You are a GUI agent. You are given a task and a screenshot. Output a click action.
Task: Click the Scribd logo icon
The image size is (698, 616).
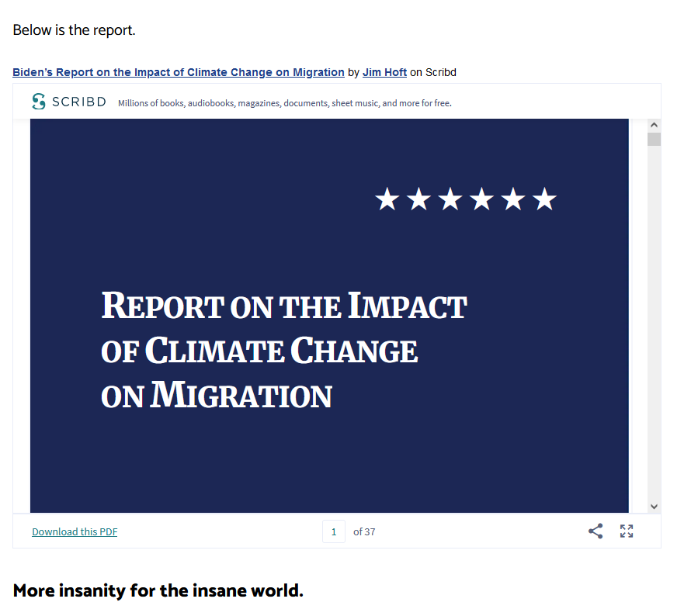coord(39,102)
